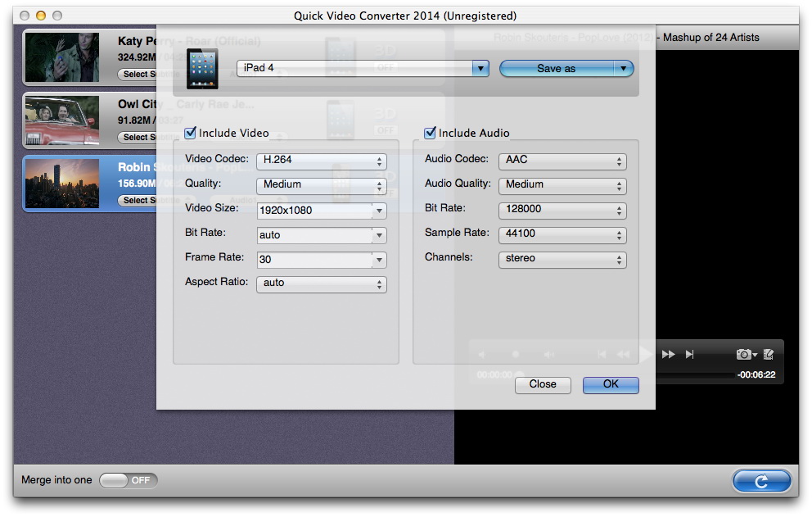Open the Channels stereo dropdown
This screenshot has width=812, height=517.
click(x=562, y=259)
